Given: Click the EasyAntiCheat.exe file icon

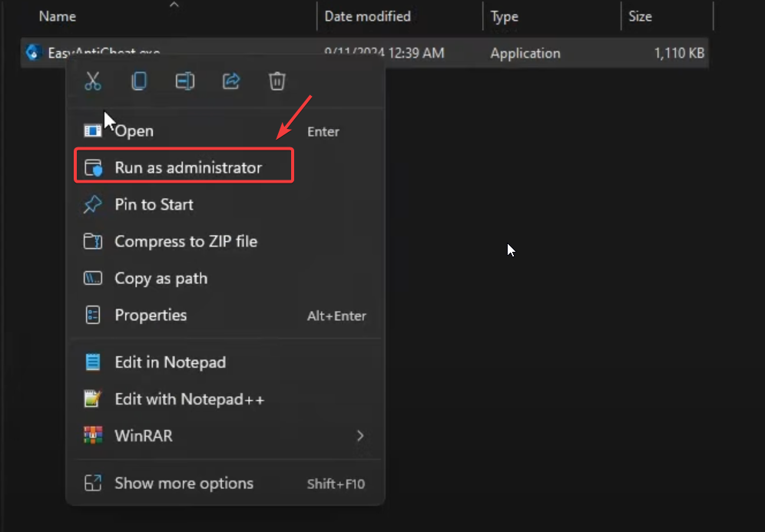Looking at the screenshot, I should (32, 52).
